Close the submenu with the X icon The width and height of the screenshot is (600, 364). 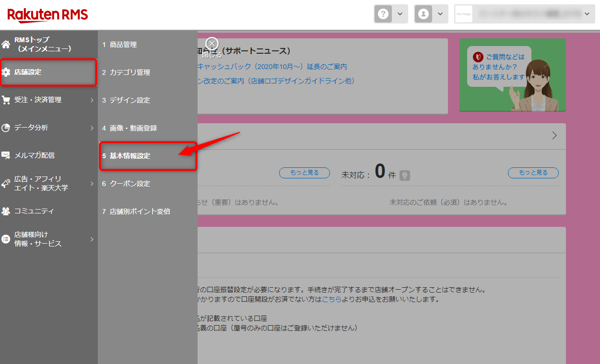tap(212, 43)
